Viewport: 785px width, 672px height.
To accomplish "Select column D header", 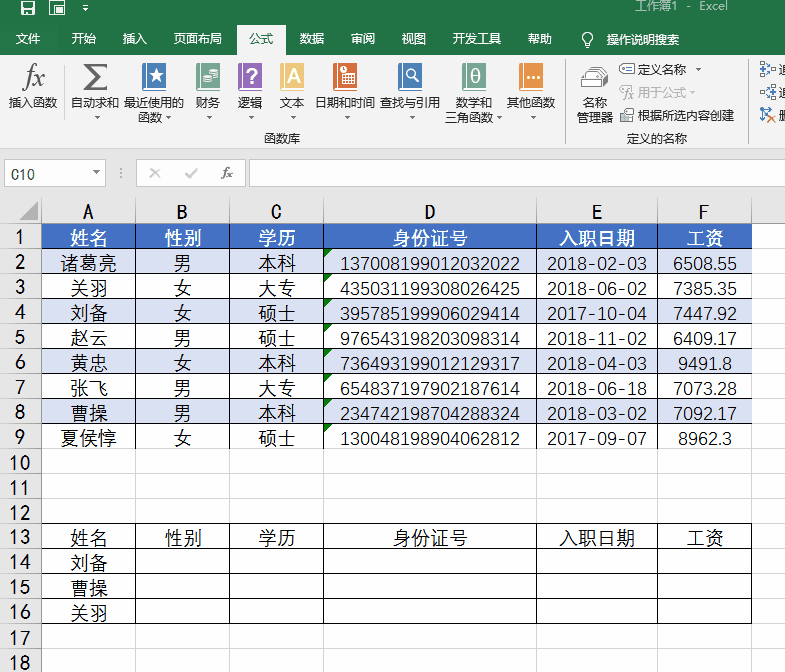I will coord(430,211).
